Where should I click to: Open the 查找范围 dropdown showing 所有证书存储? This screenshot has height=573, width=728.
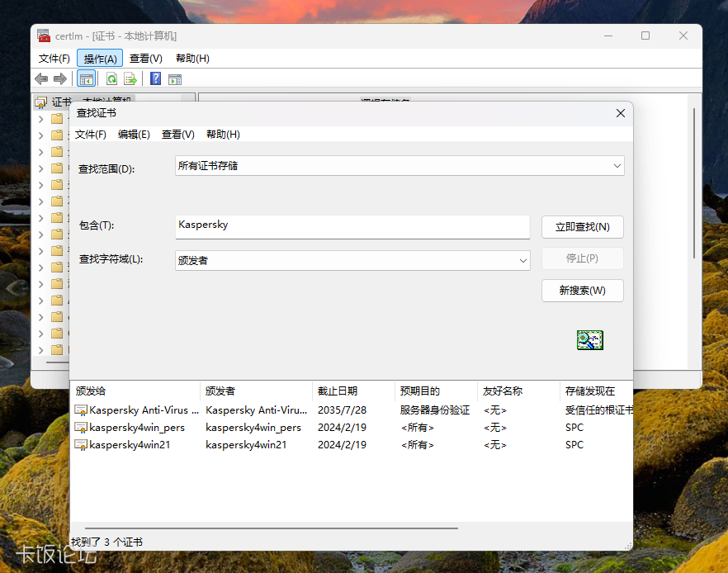(x=399, y=166)
